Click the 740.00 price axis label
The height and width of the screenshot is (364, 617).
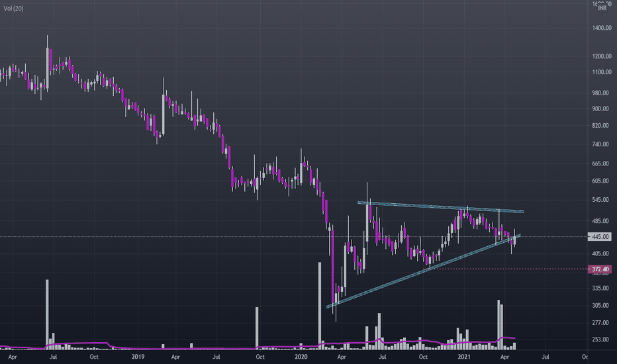pos(600,144)
